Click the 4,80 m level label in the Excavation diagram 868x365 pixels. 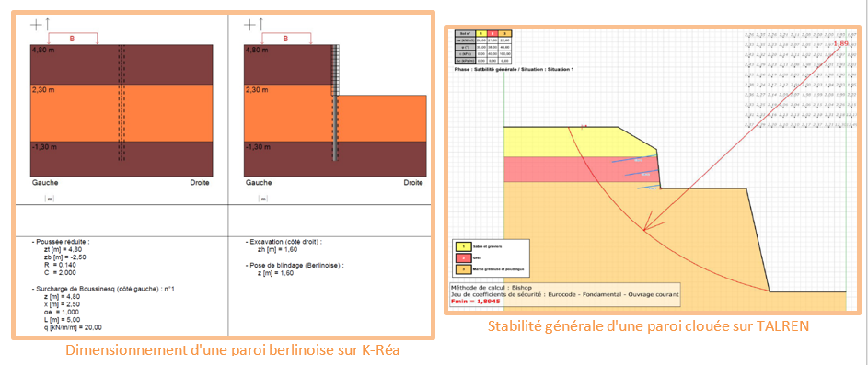(x=258, y=50)
